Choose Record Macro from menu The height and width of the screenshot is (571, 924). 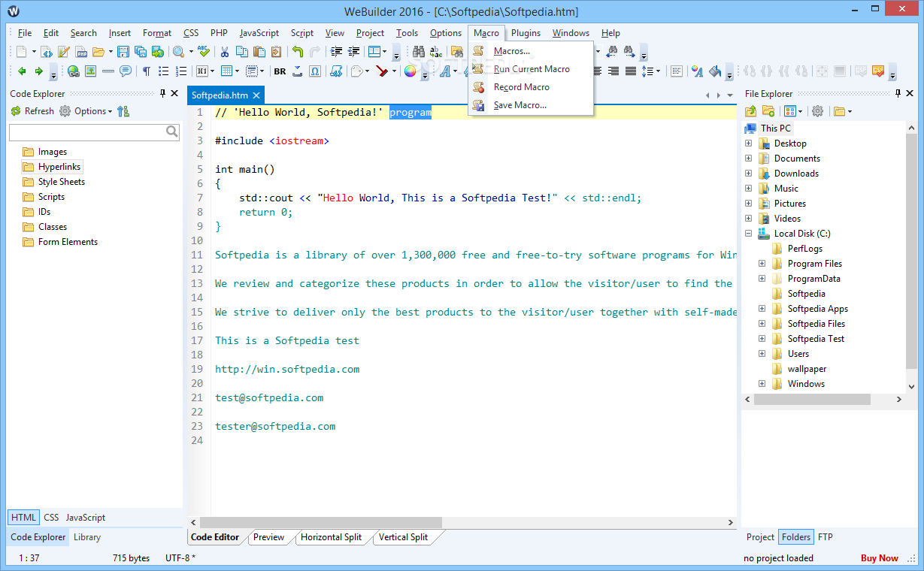click(531, 87)
